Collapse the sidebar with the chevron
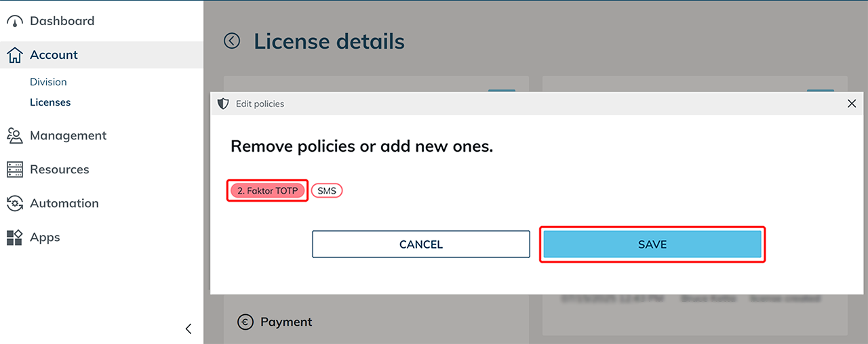 [189, 329]
